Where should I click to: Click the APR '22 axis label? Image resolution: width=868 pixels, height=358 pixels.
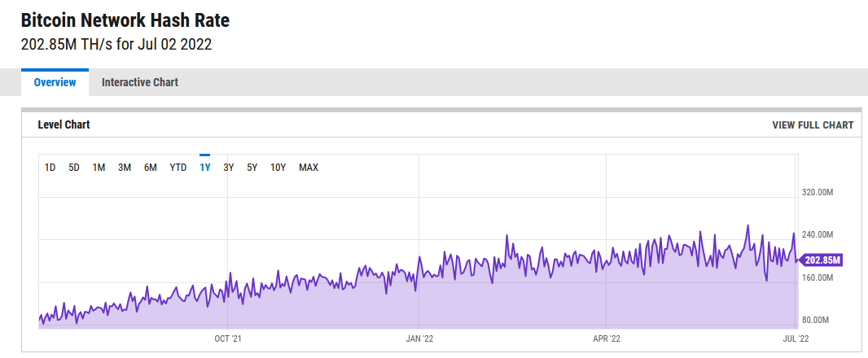click(x=607, y=338)
